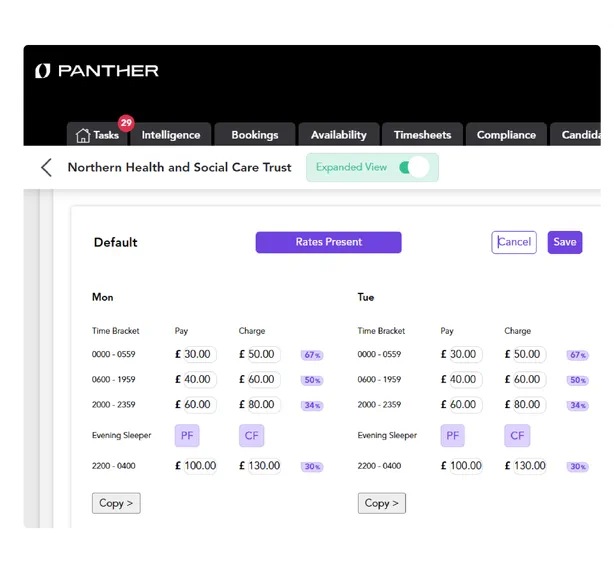Click Tuesday 34% margin badge
The width and height of the screenshot is (614, 570).
click(578, 405)
